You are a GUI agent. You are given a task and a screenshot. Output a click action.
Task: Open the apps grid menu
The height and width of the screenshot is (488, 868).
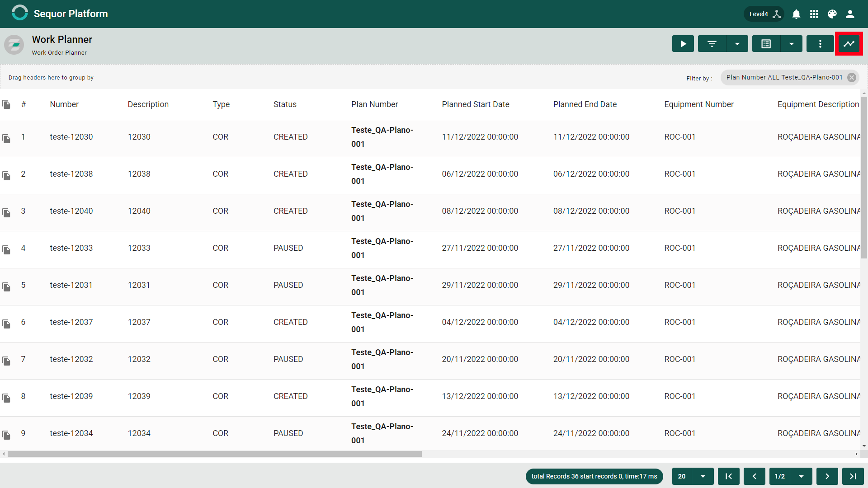(x=814, y=14)
